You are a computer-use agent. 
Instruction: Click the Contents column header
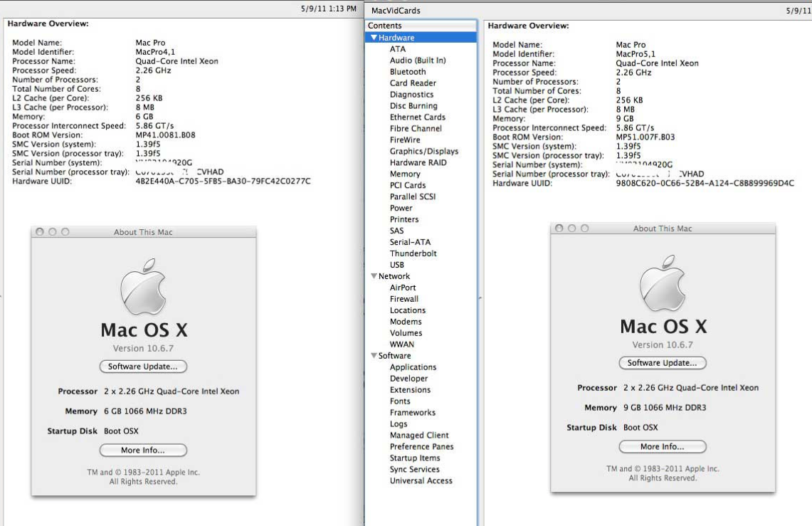421,26
